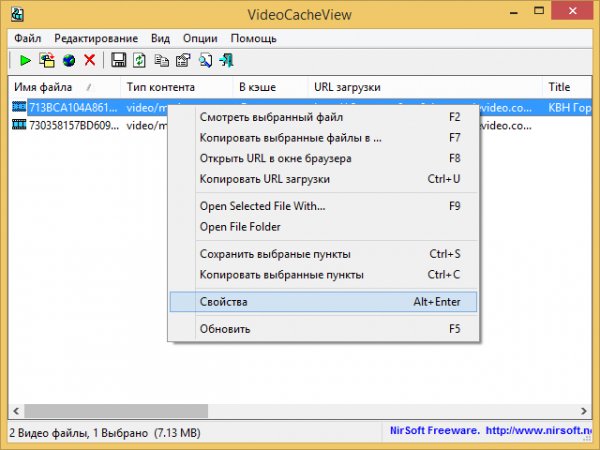Click the Exit door toolbar icon
Image resolution: width=600 pixels, height=450 pixels.
(x=227, y=60)
